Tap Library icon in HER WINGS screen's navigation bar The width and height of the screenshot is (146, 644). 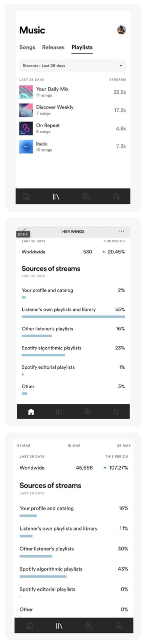tap(59, 412)
